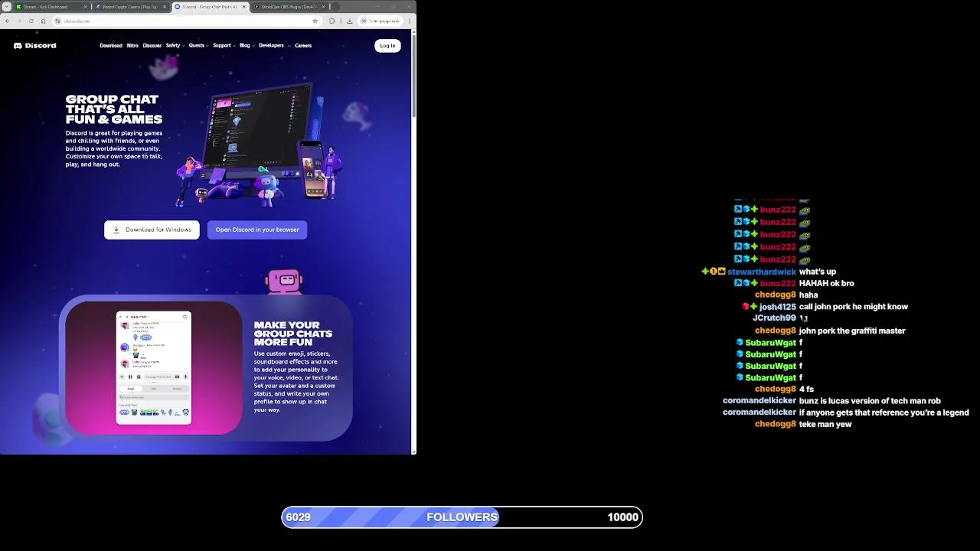This screenshot has height=551, width=980.
Task: Open the browser downloads icon
Action: click(x=349, y=21)
